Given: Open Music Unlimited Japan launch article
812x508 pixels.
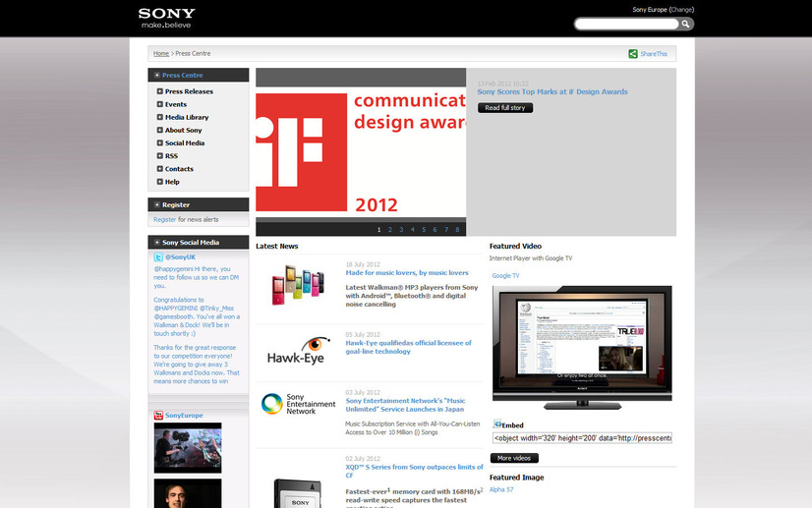Looking at the screenshot, I should coord(405,405).
